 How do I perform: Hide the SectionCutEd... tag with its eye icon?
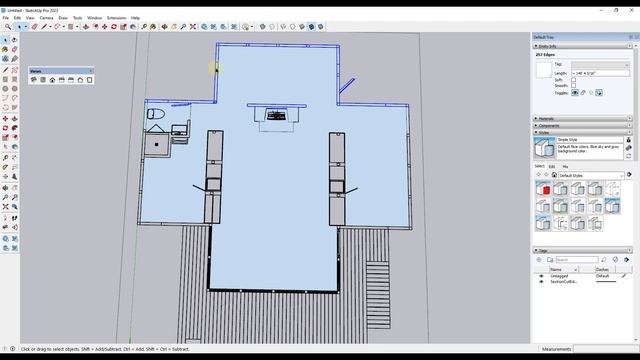(541, 282)
